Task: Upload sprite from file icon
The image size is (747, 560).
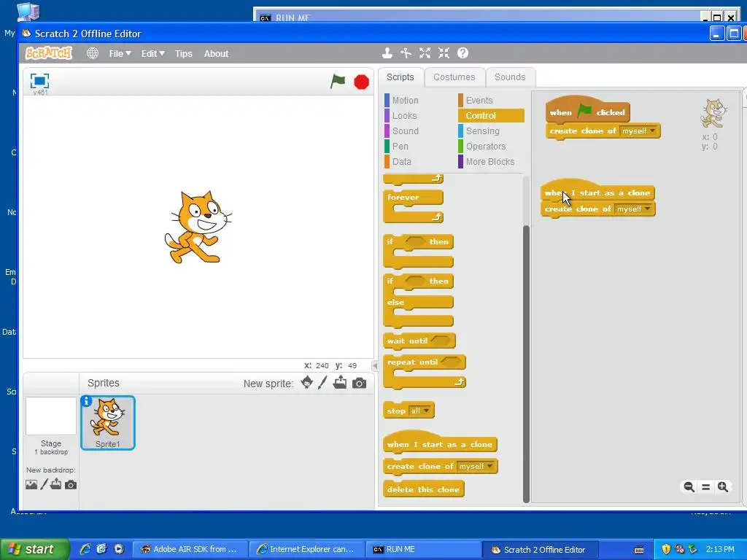Action: click(340, 382)
